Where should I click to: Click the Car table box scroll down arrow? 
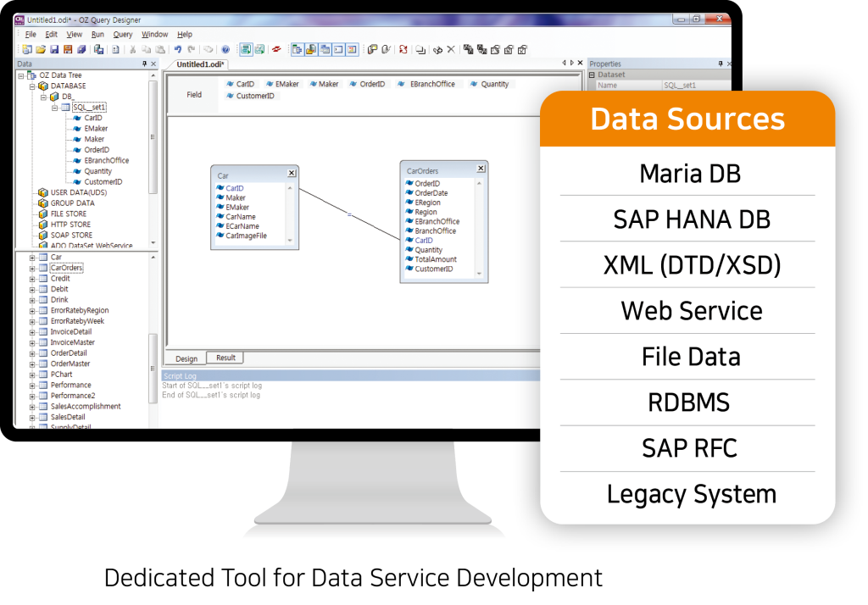point(290,241)
